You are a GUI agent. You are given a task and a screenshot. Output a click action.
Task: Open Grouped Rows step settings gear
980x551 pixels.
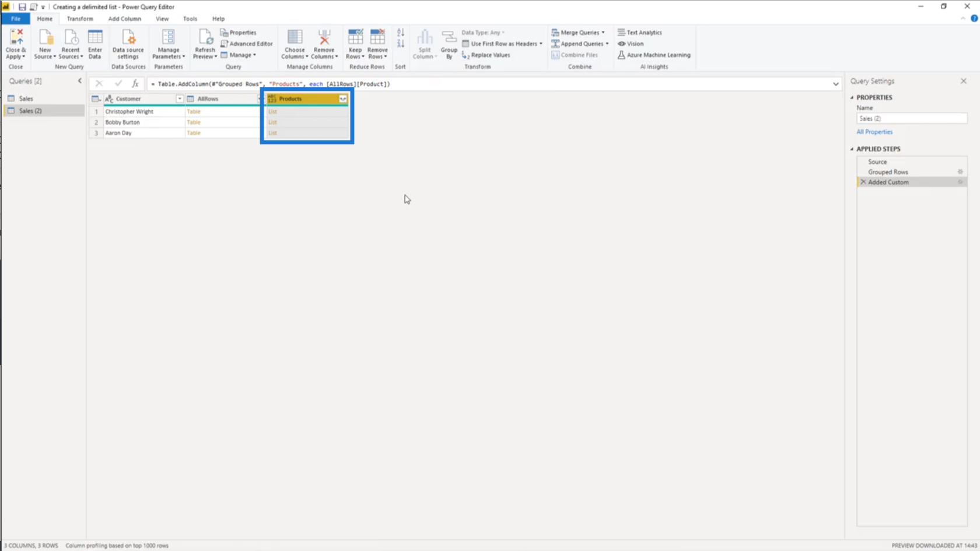tap(960, 172)
